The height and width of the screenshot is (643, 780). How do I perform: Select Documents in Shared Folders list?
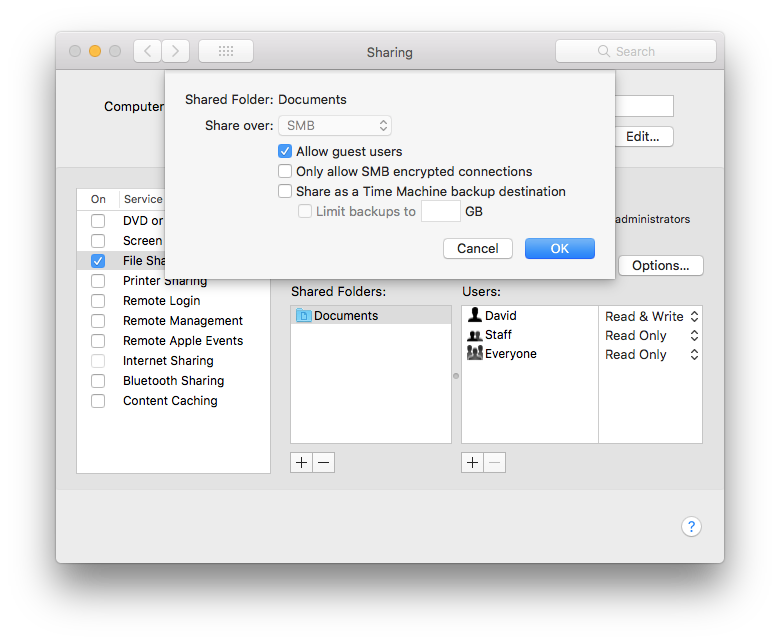[x=371, y=315]
